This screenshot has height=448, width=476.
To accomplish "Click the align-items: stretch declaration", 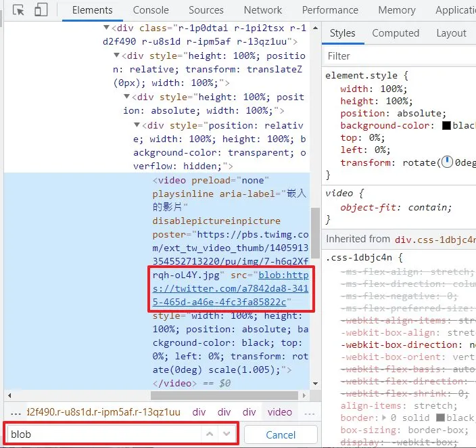I will point(399,405).
